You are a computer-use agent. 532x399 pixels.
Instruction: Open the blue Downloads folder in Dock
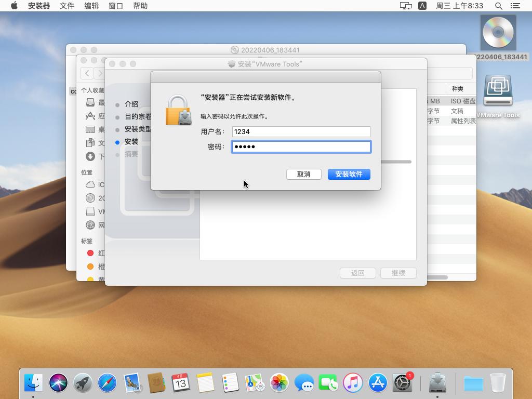(x=474, y=384)
